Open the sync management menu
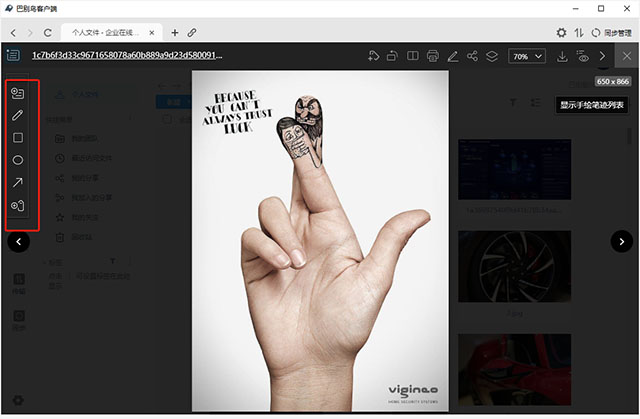640x419 pixels. [610, 33]
